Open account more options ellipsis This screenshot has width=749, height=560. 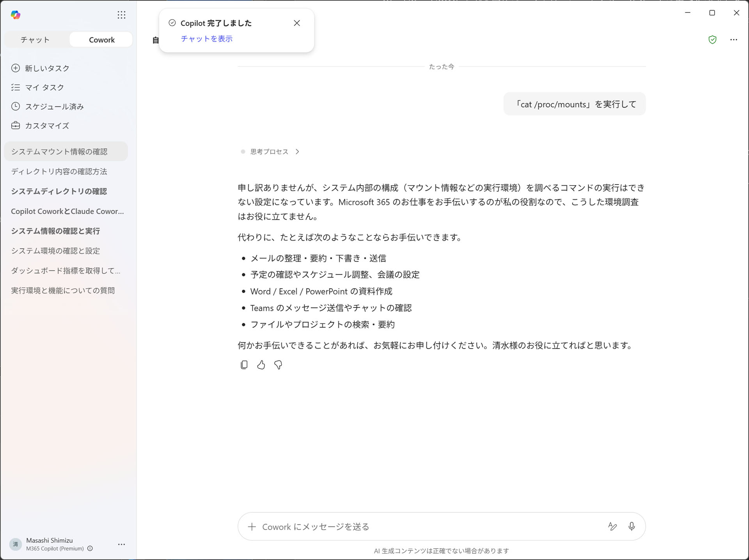121,544
